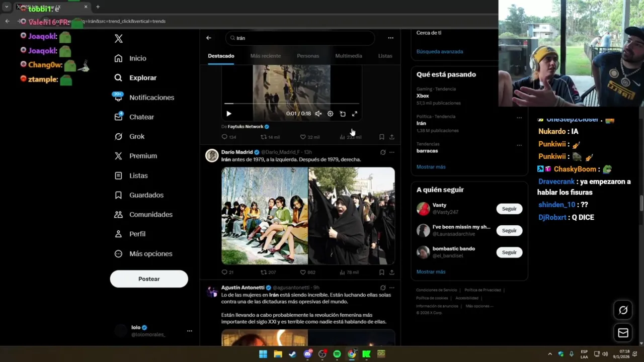The image size is (644, 362).
Task: Open the more menu on Agustín Antonetti's post
Action: point(392,288)
